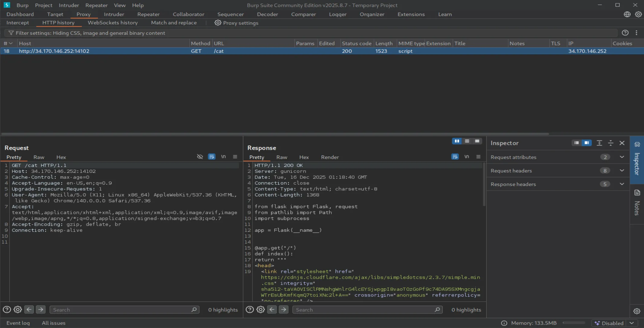The image size is (644, 328).
Task: Open the filter settings funnel icon
Action: (11, 33)
